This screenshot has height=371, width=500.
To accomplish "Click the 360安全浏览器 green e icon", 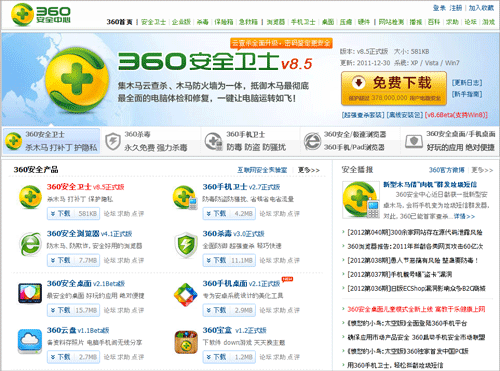I will pyautogui.click(x=30, y=244).
